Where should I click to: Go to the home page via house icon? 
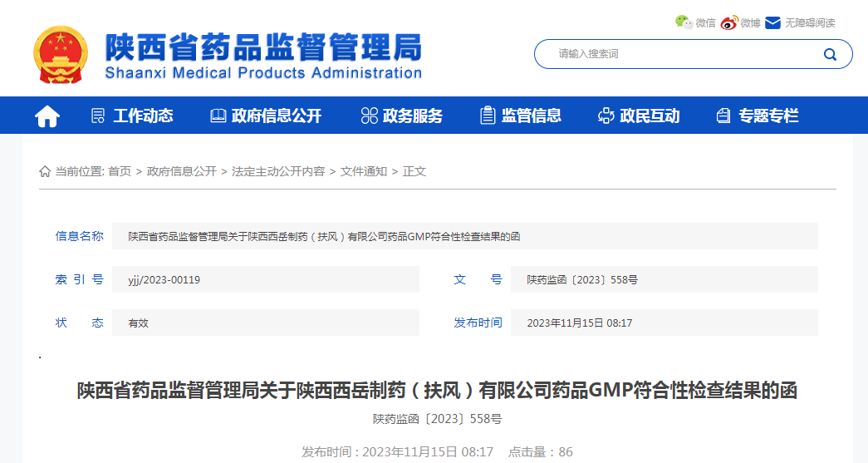click(x=47, y=116)
